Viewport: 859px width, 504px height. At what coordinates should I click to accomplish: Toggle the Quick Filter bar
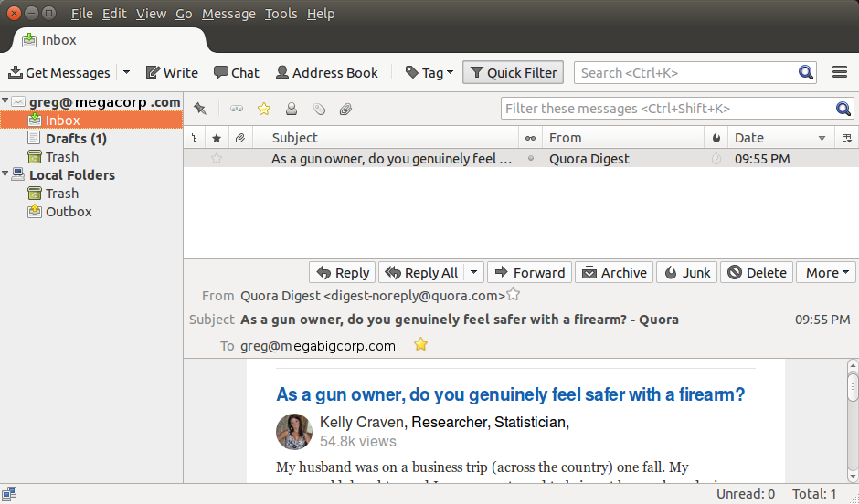(513, 73)
